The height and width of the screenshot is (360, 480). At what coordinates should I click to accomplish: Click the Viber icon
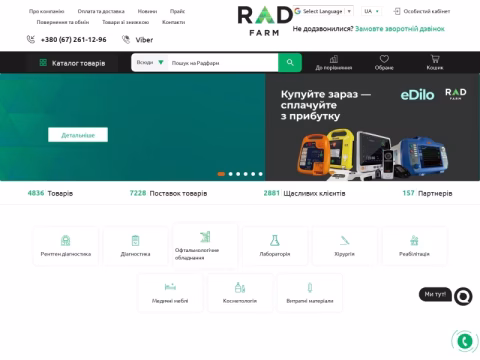tap(126, 40)
